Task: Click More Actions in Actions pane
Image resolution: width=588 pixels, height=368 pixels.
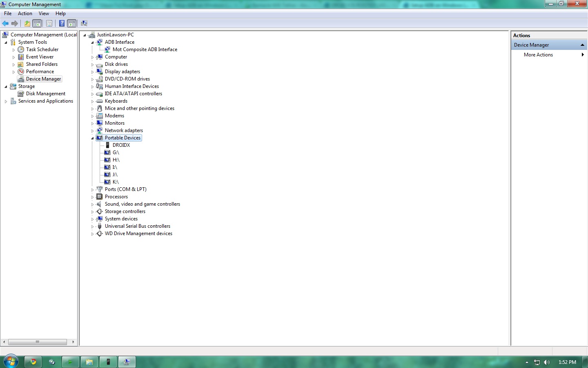Action: pos(538,55)
